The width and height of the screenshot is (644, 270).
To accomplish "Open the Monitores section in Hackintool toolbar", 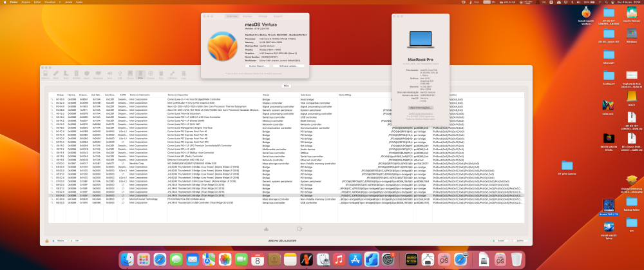I will [98, 74].
